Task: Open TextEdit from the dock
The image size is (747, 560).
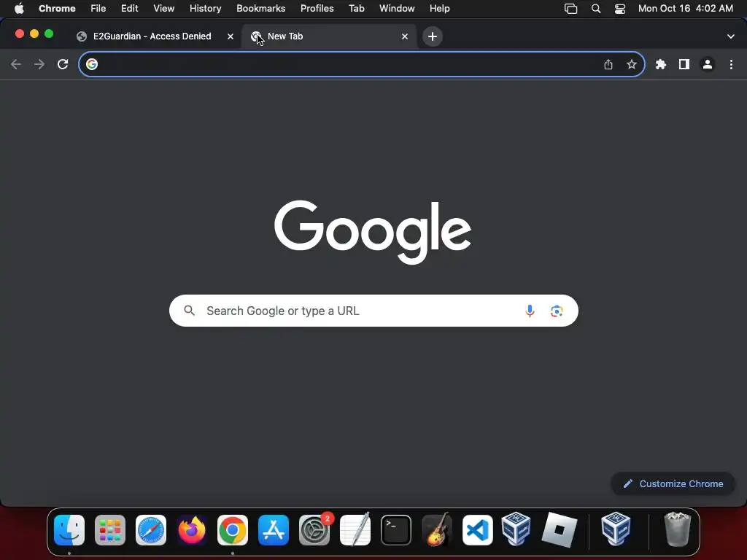Action: pyautogui.click(x=355, y=530)
